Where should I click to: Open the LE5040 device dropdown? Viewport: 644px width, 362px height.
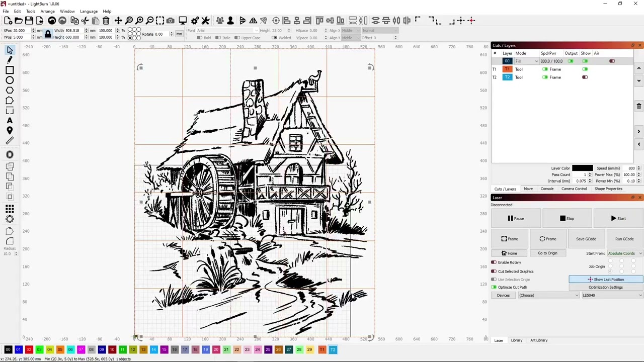coord(612,296)
